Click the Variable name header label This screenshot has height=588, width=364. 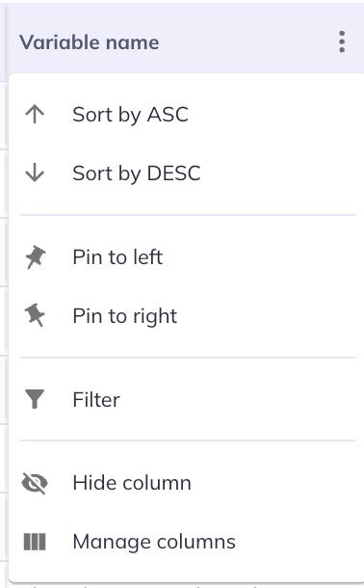click(90, 42)
